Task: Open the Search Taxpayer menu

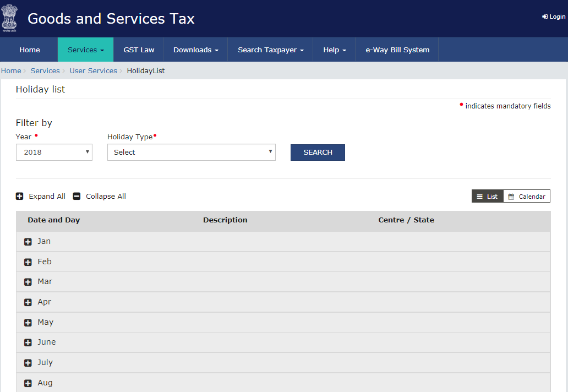Action: pyautogui.click(x=271, y=50)
